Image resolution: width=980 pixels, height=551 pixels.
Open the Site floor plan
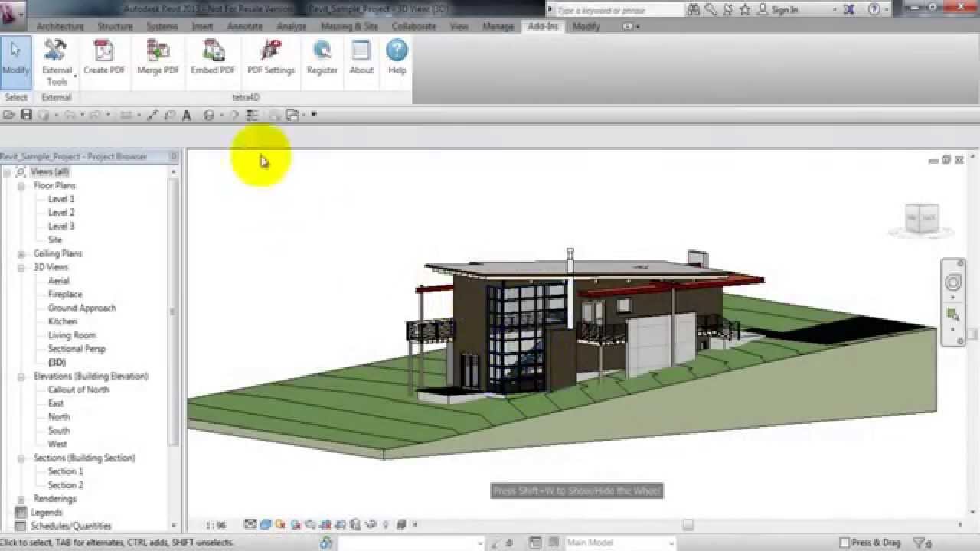click(x=55, y=240)
